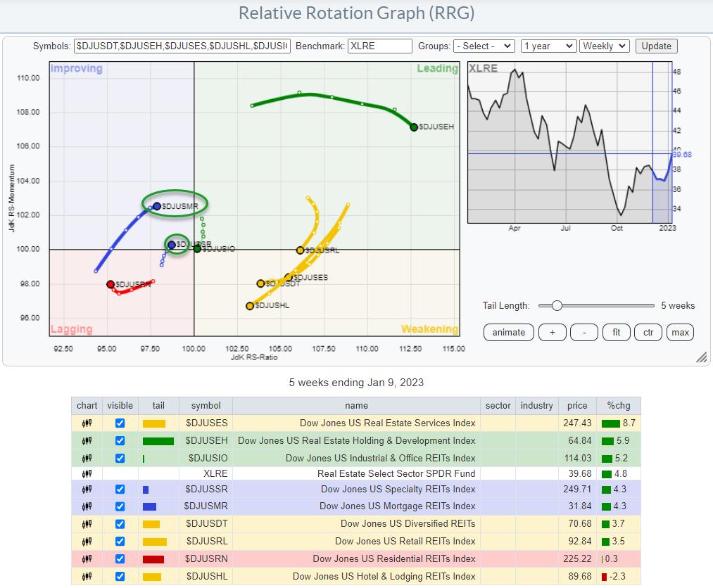The height and width of the screenshot is (588, 713).
Task: Expand the 1 year period dropdown
Action: pyautogui.click(x=548, y=46)
